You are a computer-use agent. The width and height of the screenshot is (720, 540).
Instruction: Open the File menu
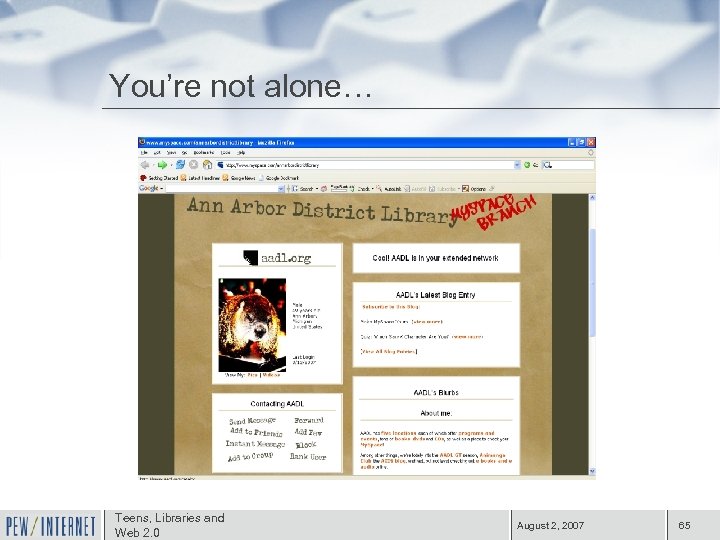[x=144, y=152]
